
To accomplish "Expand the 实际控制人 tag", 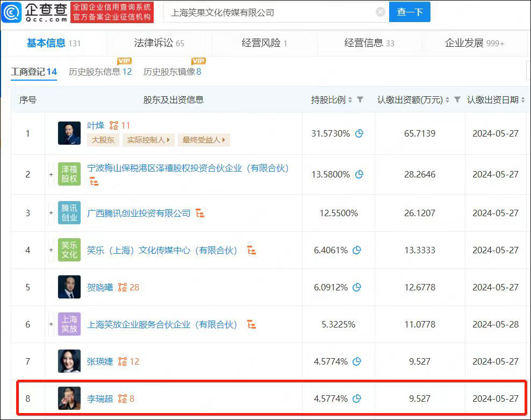I will (x=148, y=140).
